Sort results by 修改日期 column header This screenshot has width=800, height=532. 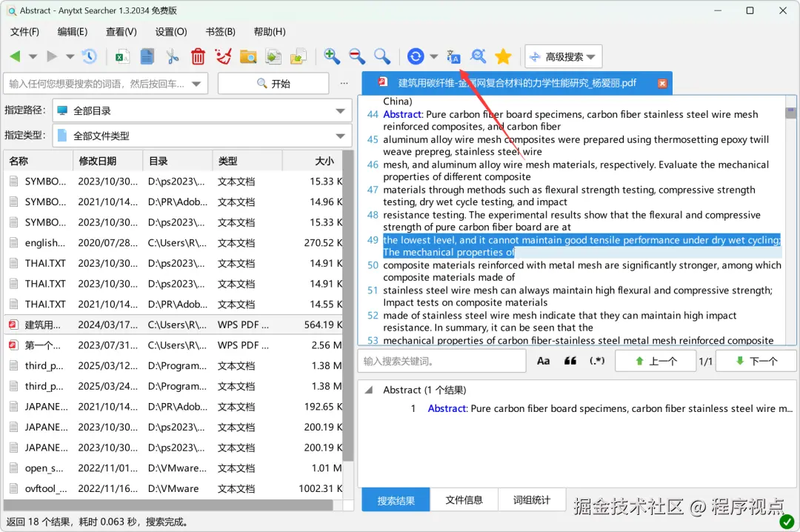pos(108,161)
